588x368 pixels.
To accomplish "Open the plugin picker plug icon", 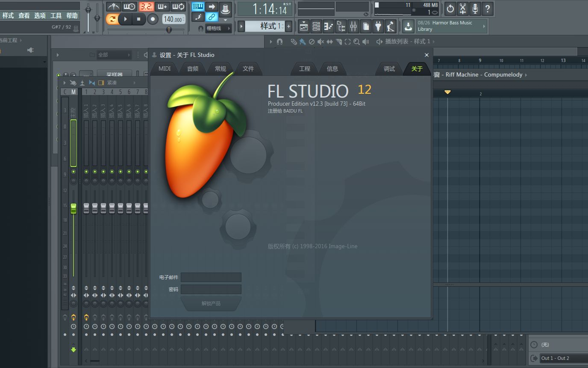I will coord(378,27).
